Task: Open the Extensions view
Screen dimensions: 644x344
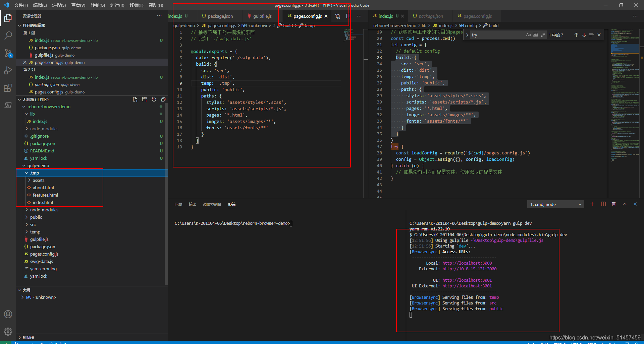Action: pos(8,88)
